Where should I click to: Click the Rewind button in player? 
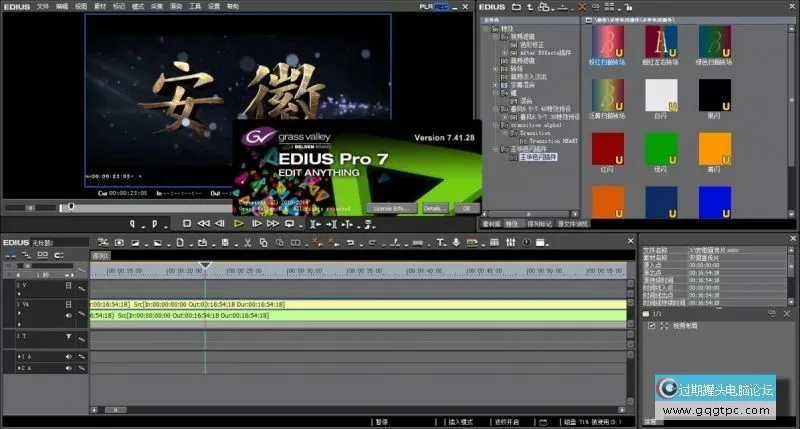pos(203,224)
